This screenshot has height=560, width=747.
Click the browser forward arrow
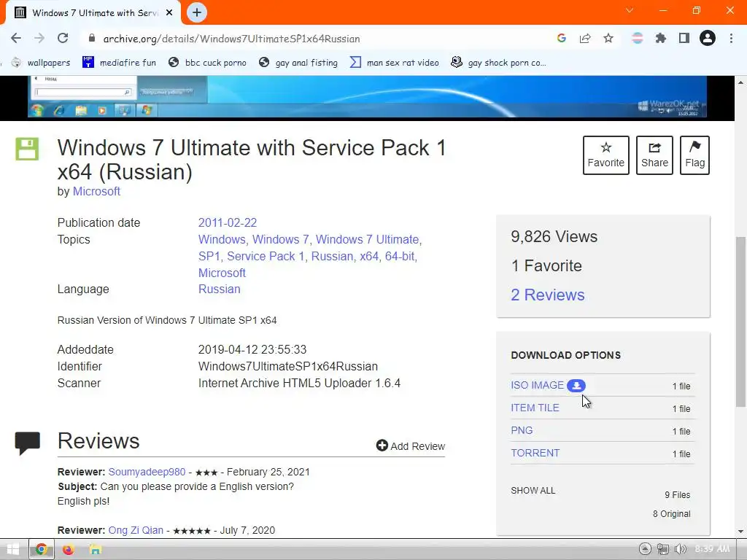coord(39,38)
